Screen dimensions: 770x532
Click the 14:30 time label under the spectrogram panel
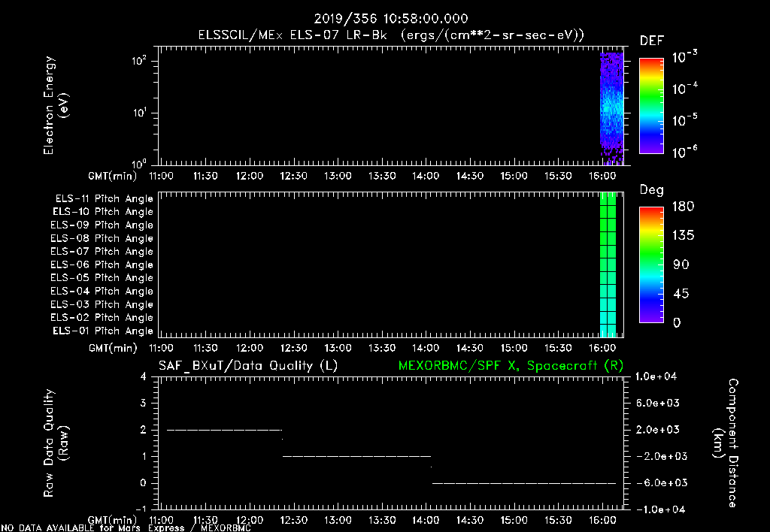tap(470, 176)
